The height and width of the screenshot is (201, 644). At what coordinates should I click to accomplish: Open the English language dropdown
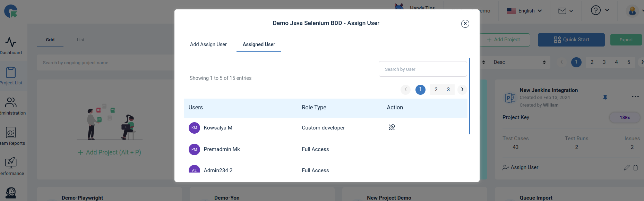pyautogui.click(x=524, y=11)
